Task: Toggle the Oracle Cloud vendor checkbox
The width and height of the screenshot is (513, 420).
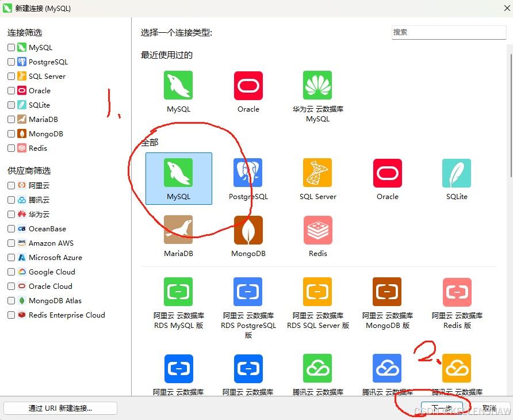Action: click(11, 287)
